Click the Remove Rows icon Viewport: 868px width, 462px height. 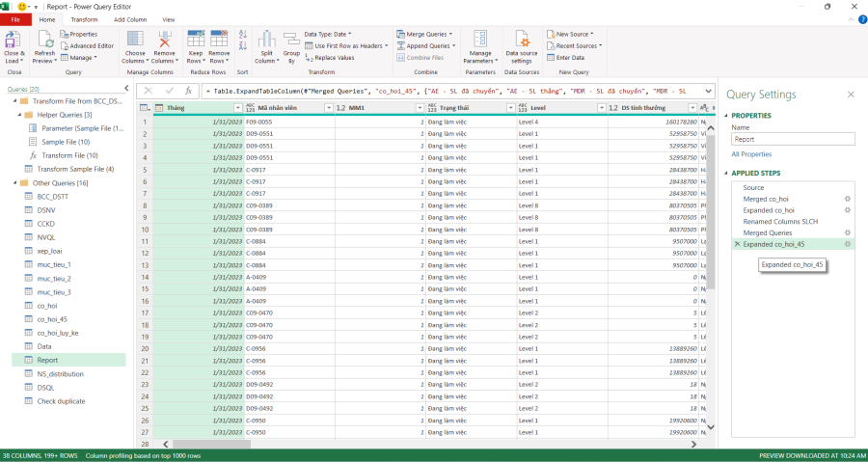tap(219, 40)
